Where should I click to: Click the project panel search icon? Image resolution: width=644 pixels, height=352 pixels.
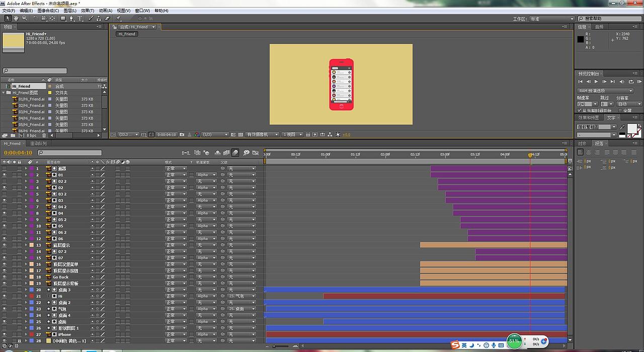pos(6,71)
